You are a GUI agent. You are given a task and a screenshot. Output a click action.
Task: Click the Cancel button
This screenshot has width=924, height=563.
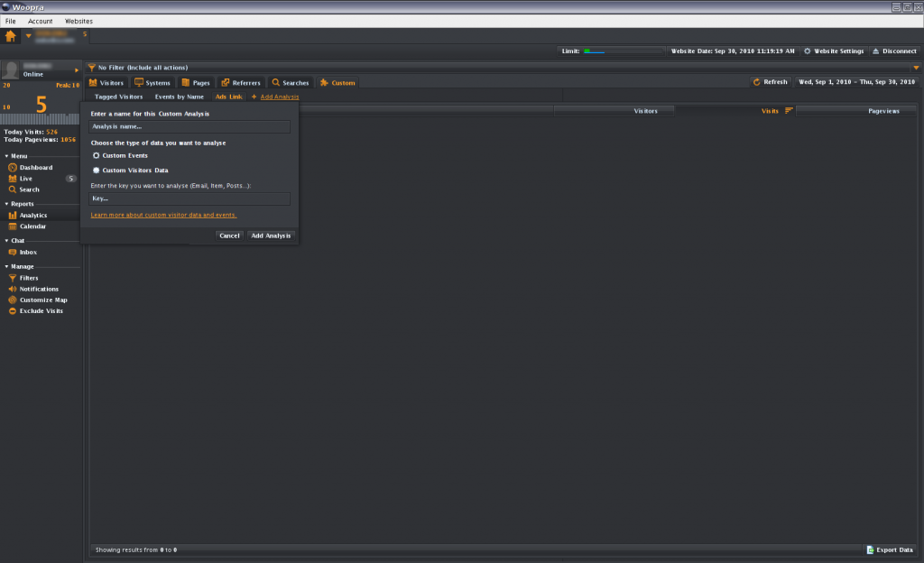pos(229,235)
